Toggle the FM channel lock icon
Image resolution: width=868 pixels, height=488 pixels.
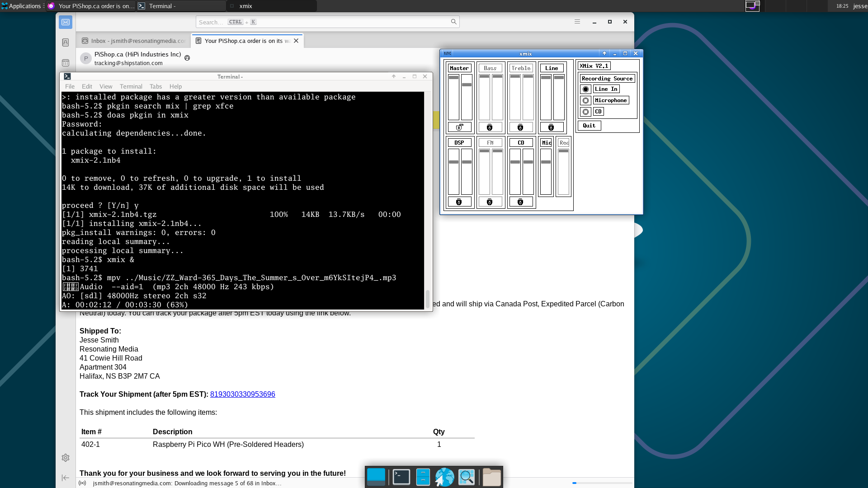click(490, 202)
